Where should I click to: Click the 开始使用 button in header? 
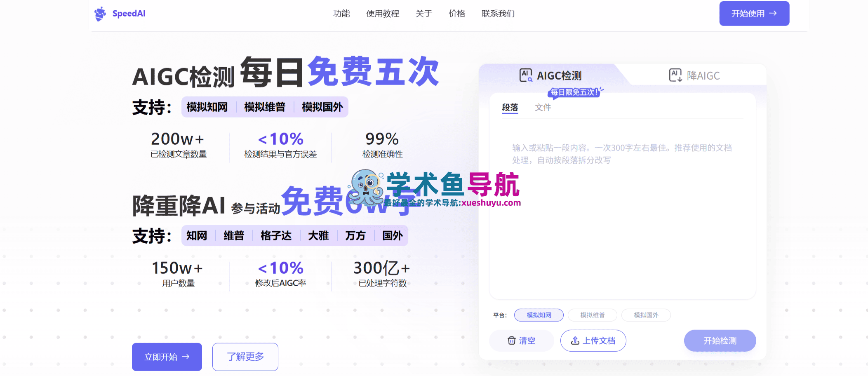coord(754,14)
